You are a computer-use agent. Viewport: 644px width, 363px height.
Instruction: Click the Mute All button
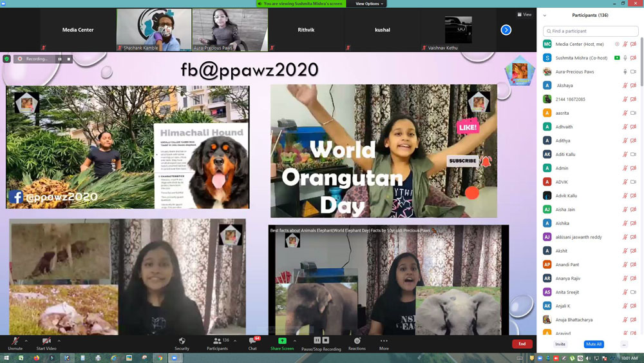(x=594, y=344)
